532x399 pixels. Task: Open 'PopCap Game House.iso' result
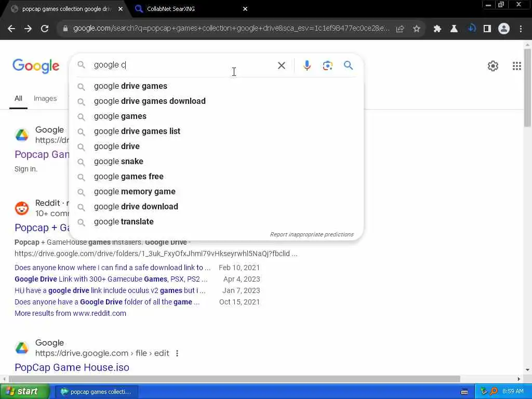point(72,367)
